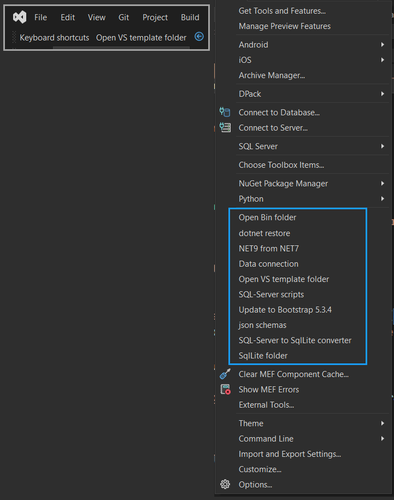The width and height of the screenshot is (394, 500).
Task: Open Options dialog from menu
Action: [255, 485]
